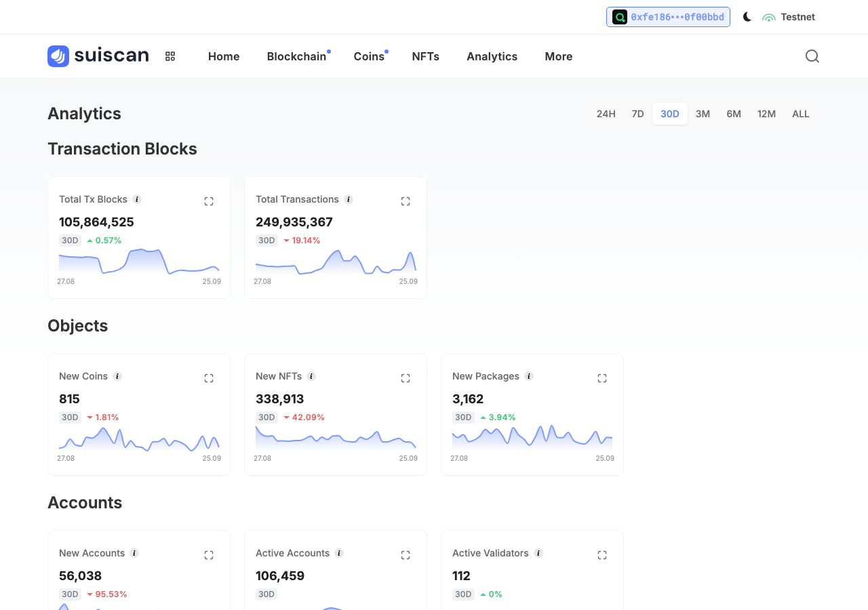Screen dimensions: 868x610
Task: Expand the Active Accounts chart
Action: pos(406,555)
